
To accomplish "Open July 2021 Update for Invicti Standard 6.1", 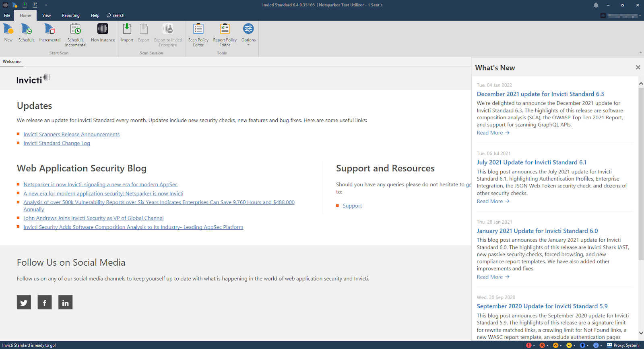I will [x=531, y=162].
